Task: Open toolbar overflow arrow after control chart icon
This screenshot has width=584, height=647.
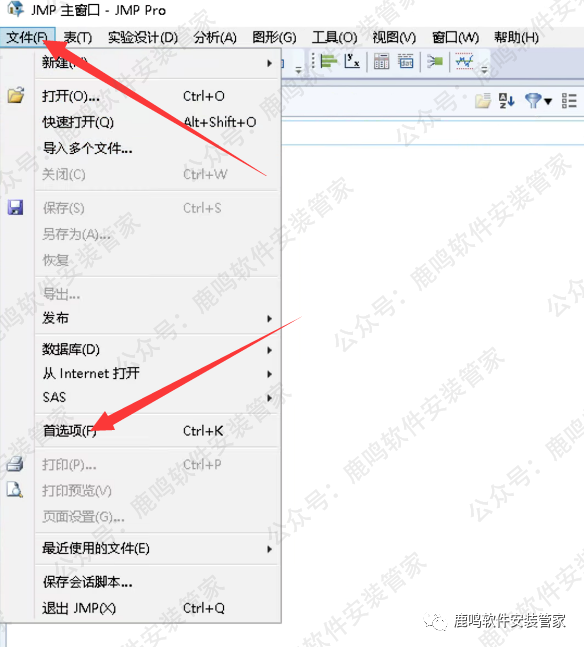Action: tap(485, 70)
